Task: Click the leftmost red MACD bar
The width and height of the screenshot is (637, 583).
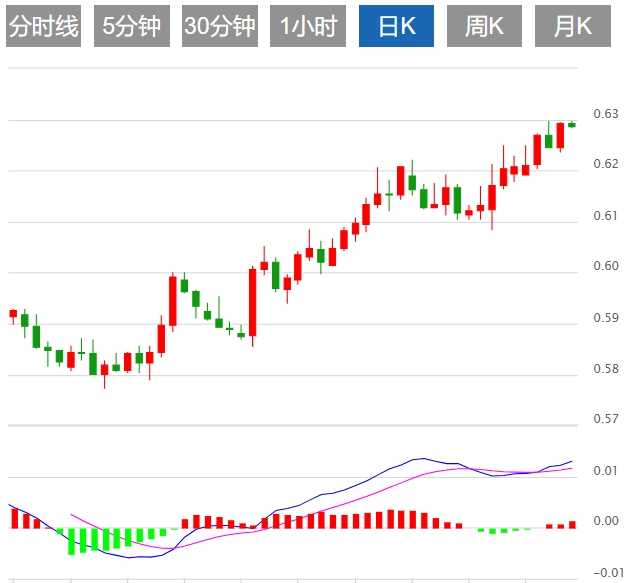Action: point(14,518)
